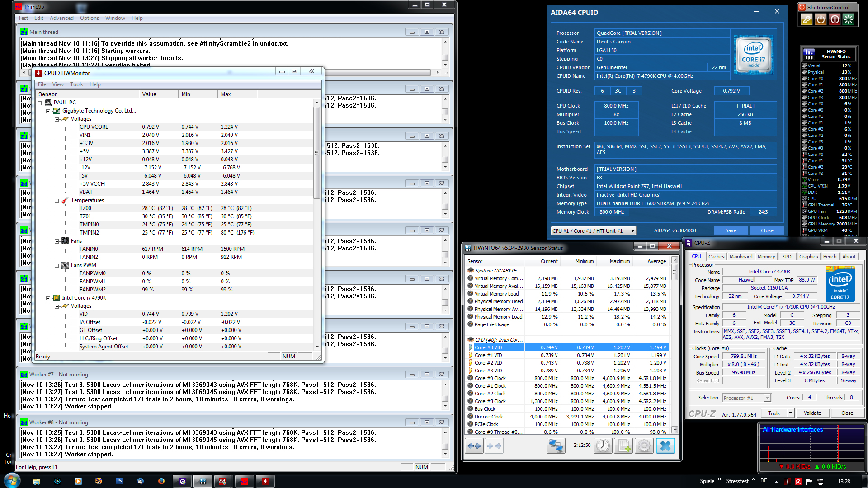Switch to the Mainboard tab in CPU-Z
Viewport: 868px width, 488px height.
[741, 257]
